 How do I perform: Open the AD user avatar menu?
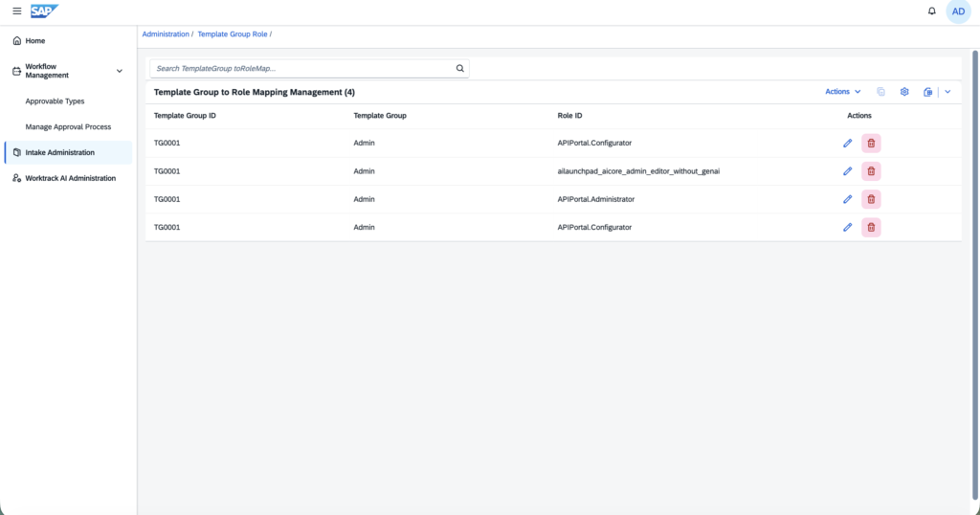[x=958, y=11]
